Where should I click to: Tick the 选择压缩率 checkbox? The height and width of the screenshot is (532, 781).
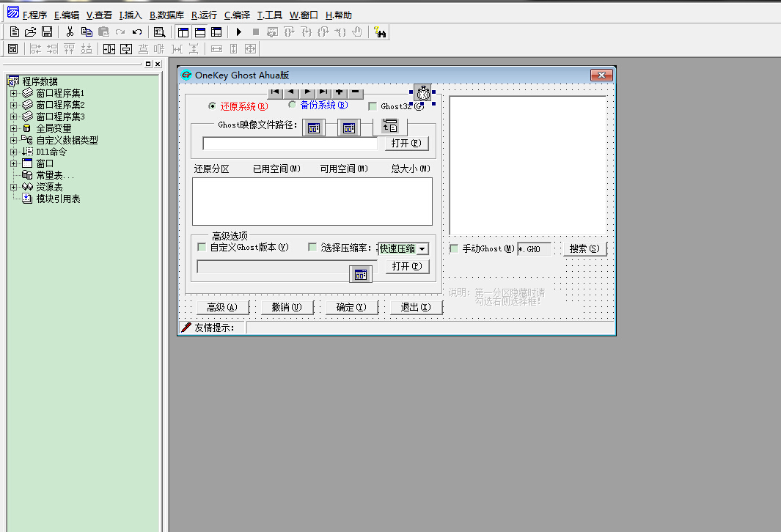coord(312,248)
